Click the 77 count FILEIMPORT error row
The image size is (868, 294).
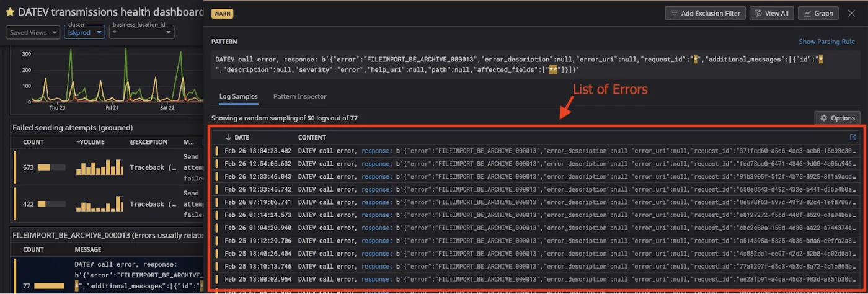(x=28, y=285)
